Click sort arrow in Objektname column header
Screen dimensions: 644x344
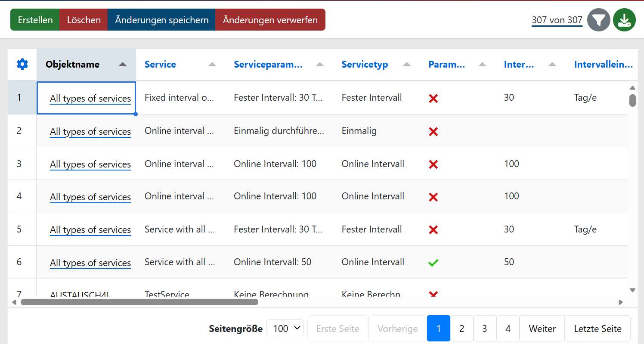pos(123,65)
